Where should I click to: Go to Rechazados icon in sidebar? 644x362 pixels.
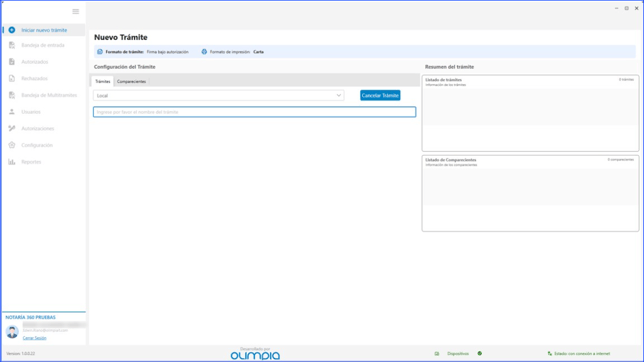coord(12,78)
